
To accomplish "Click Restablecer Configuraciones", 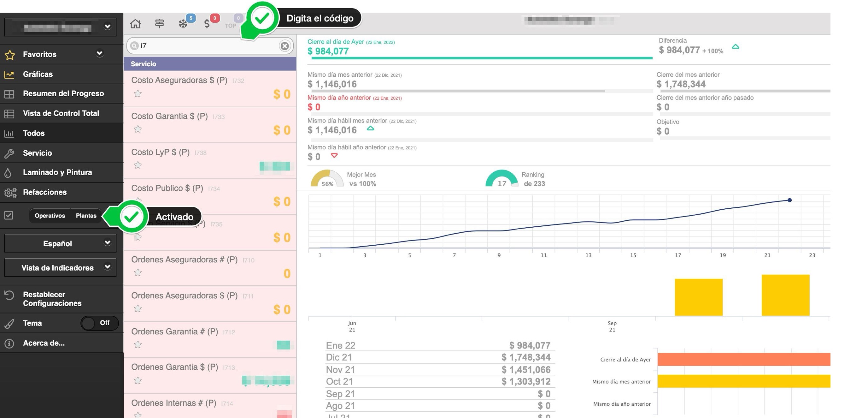I will [62, 299].
